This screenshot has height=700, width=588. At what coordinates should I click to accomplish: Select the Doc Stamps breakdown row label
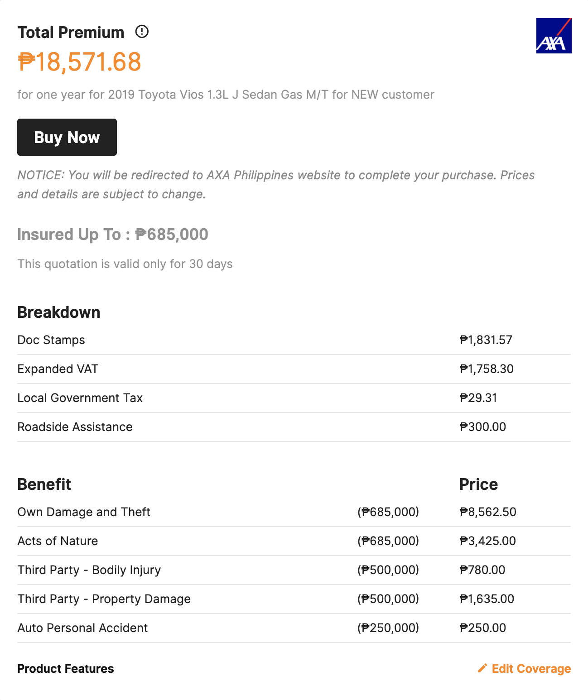(51, 340)
